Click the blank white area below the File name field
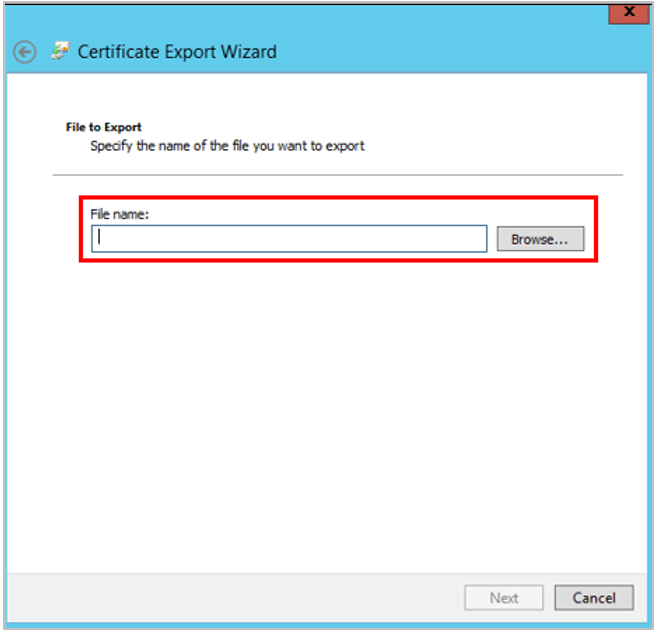 click(x=330, y=400)
